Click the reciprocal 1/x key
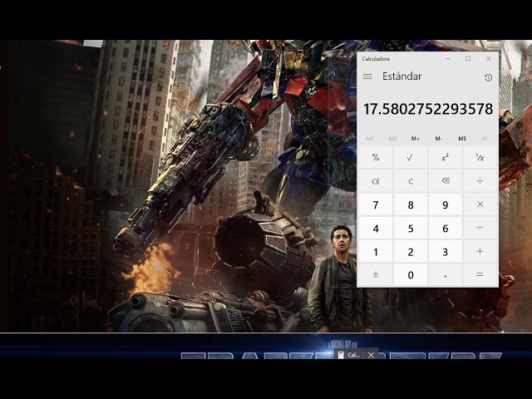The image size is (532, 399). click(480, 157)
